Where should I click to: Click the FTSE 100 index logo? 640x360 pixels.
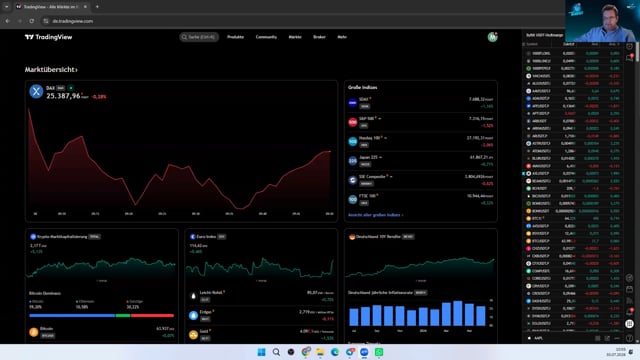coord(353,200)
